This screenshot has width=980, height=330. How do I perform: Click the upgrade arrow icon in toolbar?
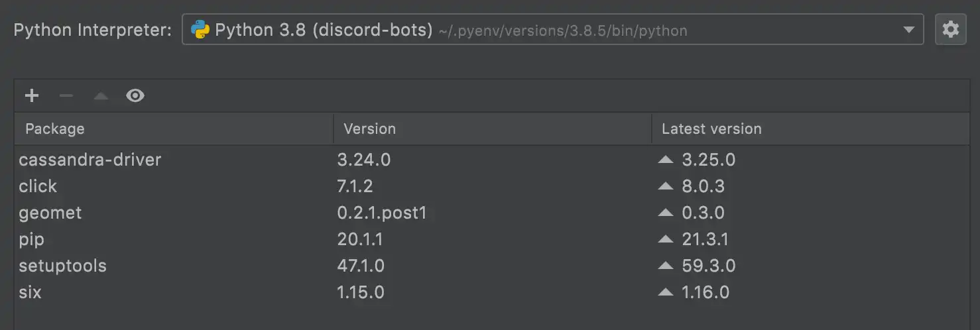100,96
